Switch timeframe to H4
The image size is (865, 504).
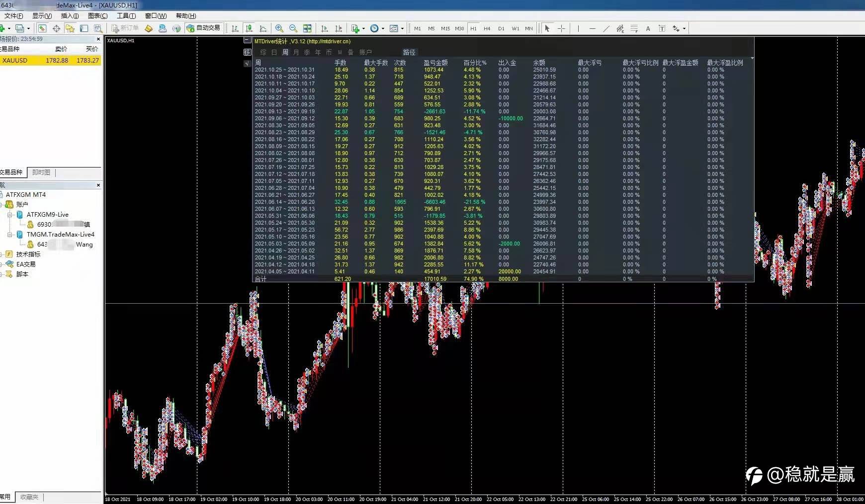(x=487, y=28)
